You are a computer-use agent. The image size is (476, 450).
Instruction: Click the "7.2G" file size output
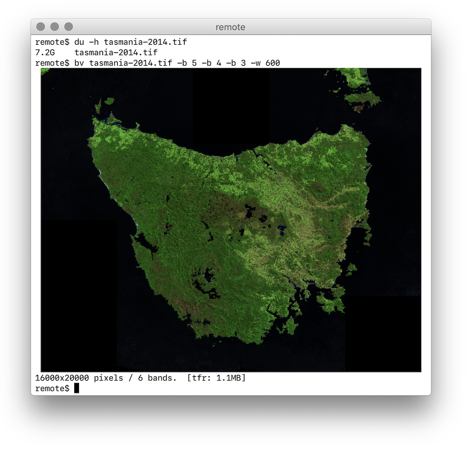point(45,52)
